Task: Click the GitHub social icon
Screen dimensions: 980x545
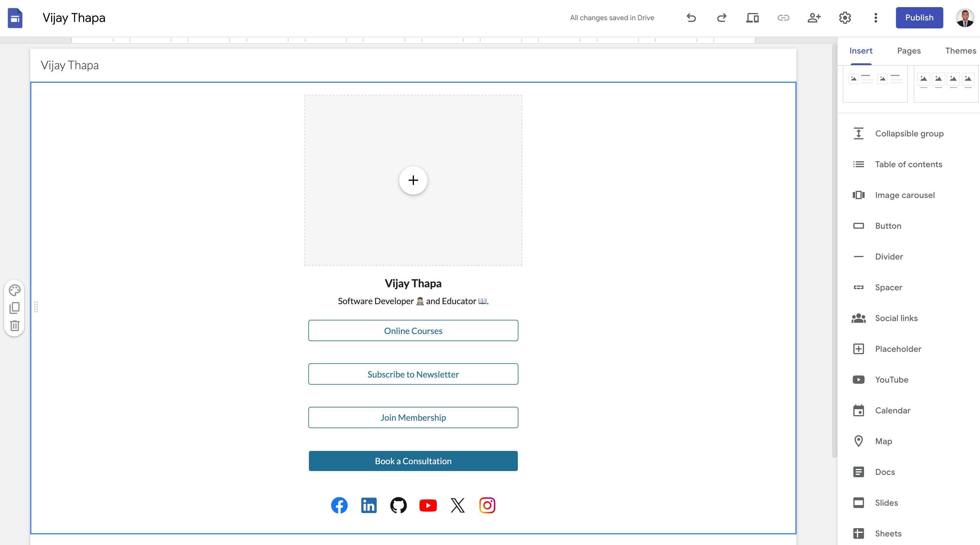Action: click(398, 505)
